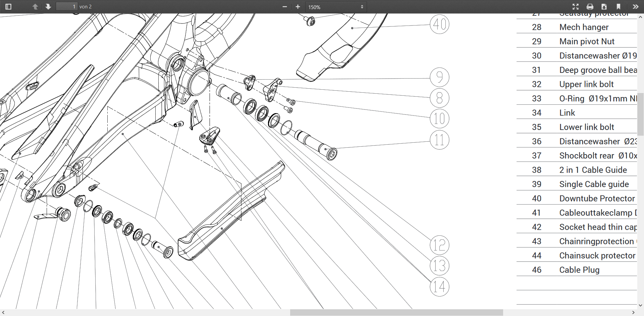Zoom out with the minus button
The height and width of the screenshot is (316, 644).
[x=285, y=7]
